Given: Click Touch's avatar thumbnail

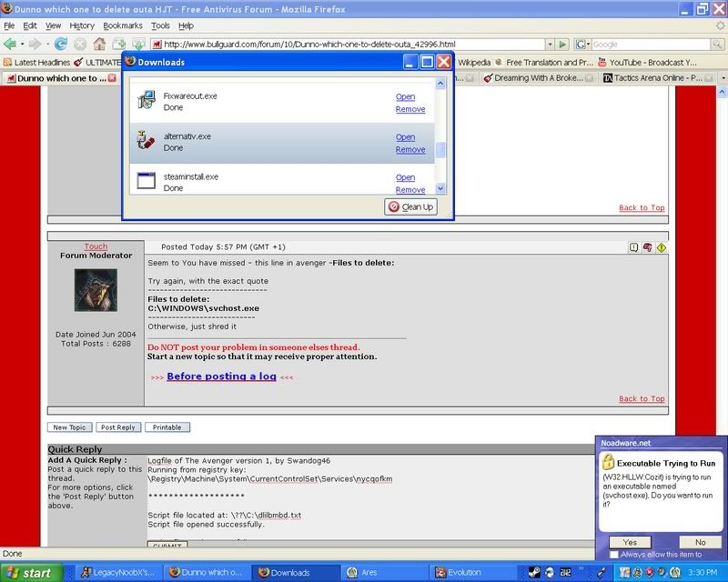Looking at the screenshot, I should [x=96, y=290].
